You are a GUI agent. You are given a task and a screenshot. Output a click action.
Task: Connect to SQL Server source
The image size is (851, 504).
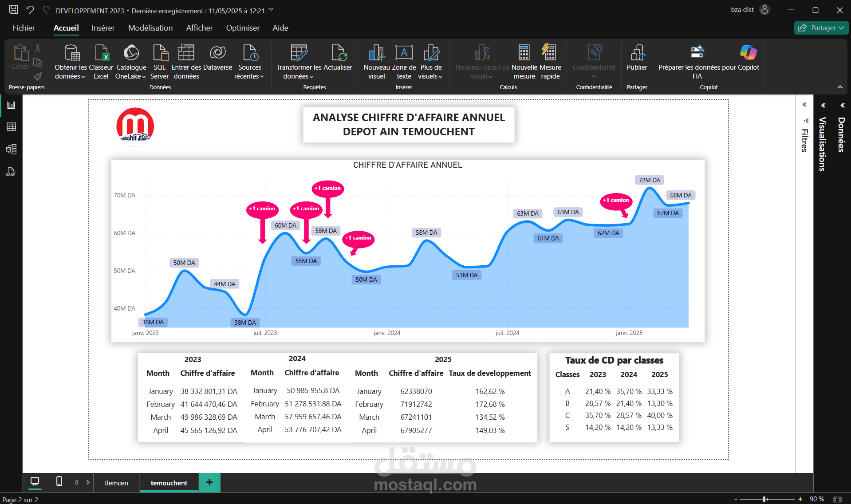pos(159,62)
